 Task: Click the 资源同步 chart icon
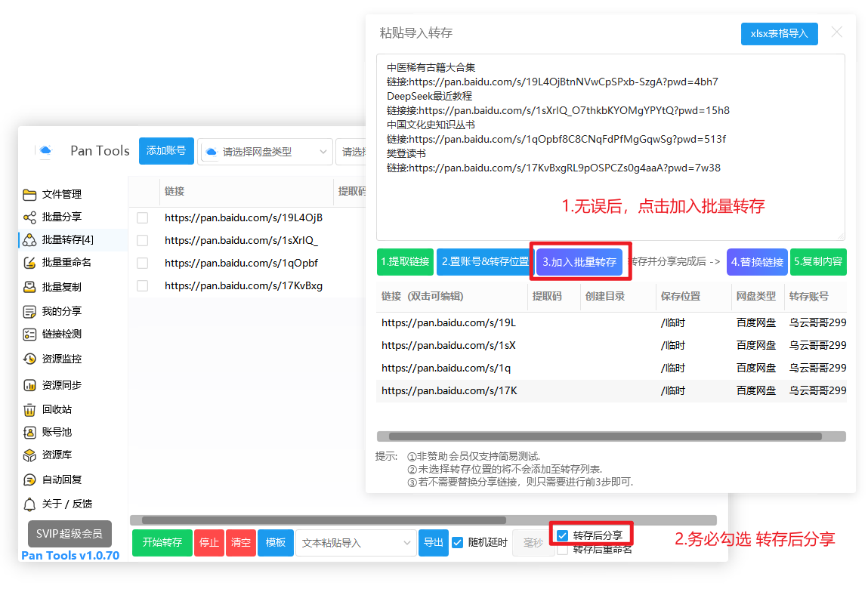click(x=29, y=385)
